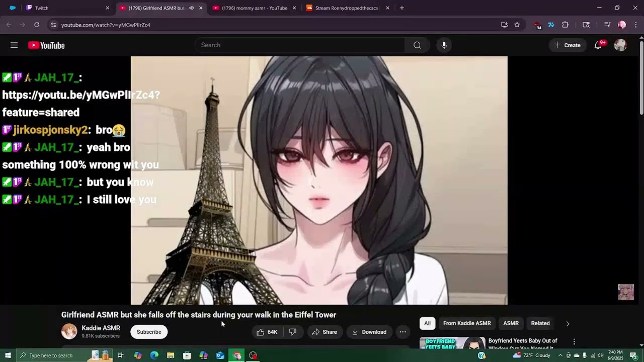Open the more actions ellipsis below video

(x=403, y=332)
